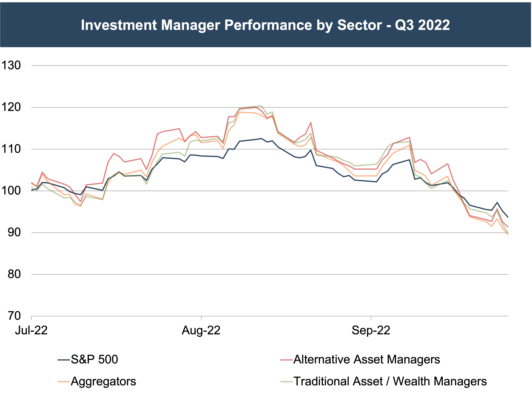Click the 100 y-axis label
The image size is (532, 396).
tap(11, 191)
